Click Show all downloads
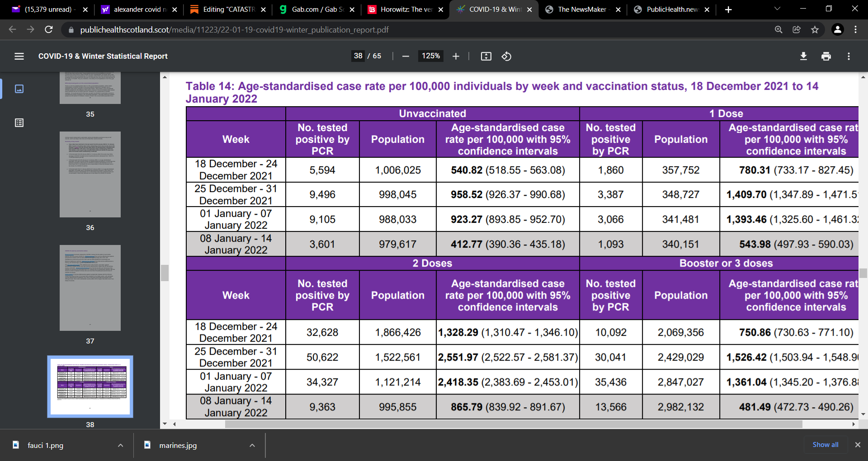Image resolution: width=868 pixels, height=461 pixels. click(x=825, y=445)
